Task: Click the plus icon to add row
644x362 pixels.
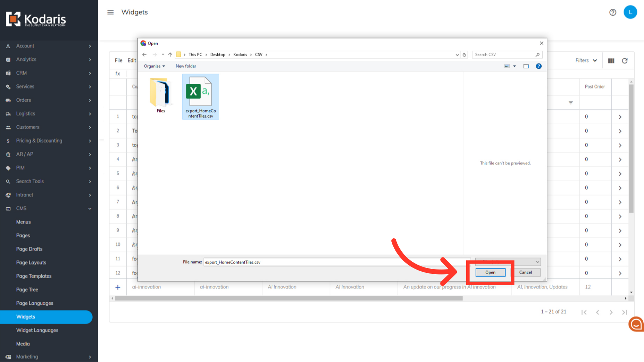Action: (x=118, y=287)
